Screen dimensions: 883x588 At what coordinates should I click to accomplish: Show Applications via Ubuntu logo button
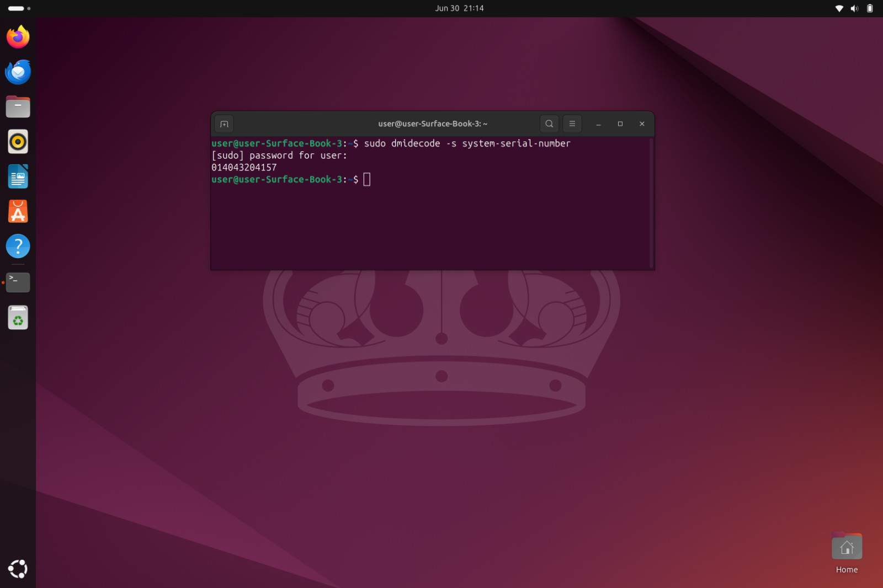click(18, 569)
